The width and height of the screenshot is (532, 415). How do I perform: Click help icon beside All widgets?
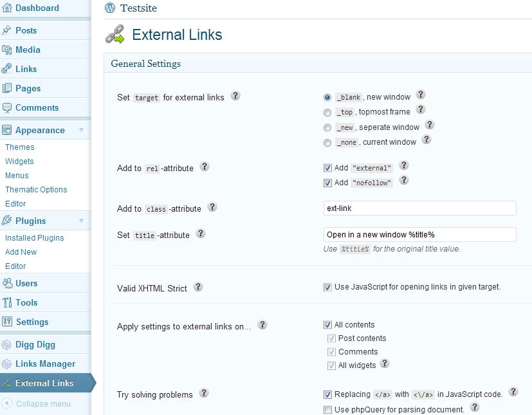pyautogui.click(x=385, y=364)
